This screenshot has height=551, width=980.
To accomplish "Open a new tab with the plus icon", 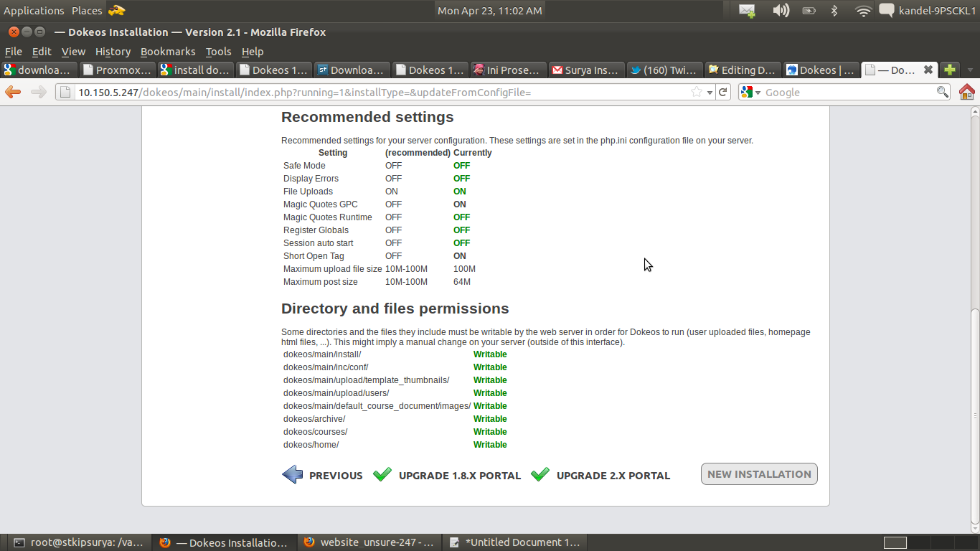I will 949,70.
